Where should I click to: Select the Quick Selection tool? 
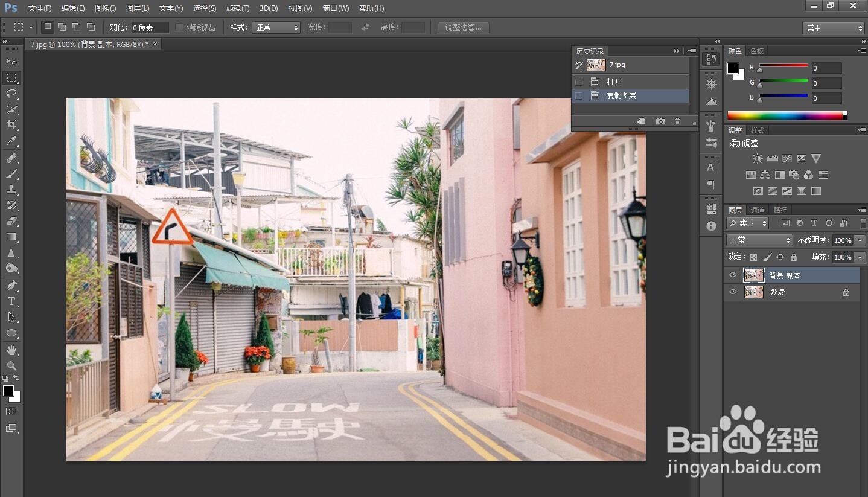coord(11,109)
